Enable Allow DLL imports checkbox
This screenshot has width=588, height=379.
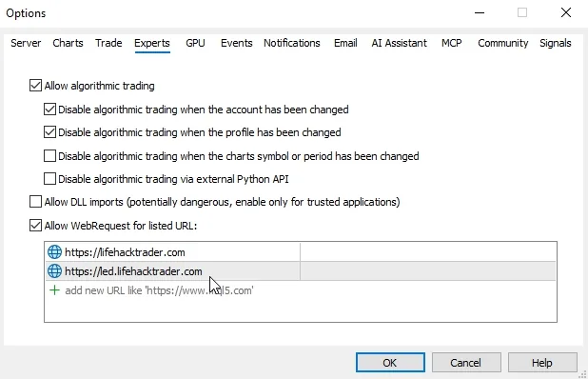[x=35, y=202]
